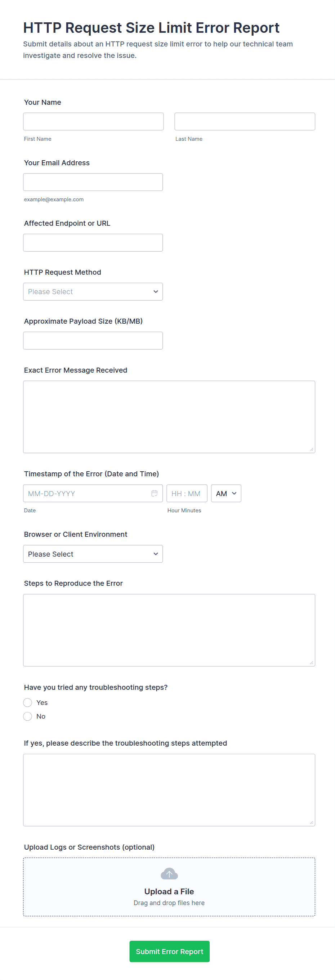Select the No radio button
The width and height of the screenshot is (335, 980).
tap(28, 716)
